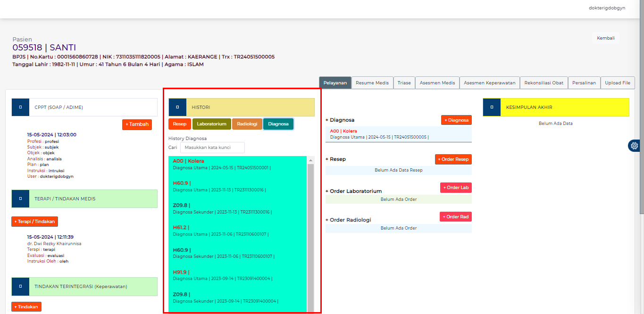The width and height of the screenshot is (644, 314).
Task: Order a new lab with Order Lab button
Action: tap(456, 187)
